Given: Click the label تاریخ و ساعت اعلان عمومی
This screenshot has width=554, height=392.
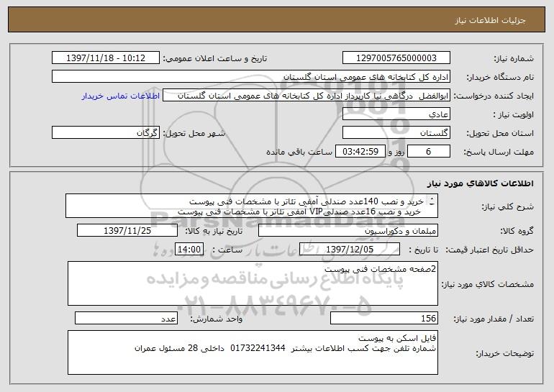Looking at the screenshot, I should (x=215, y=58).
